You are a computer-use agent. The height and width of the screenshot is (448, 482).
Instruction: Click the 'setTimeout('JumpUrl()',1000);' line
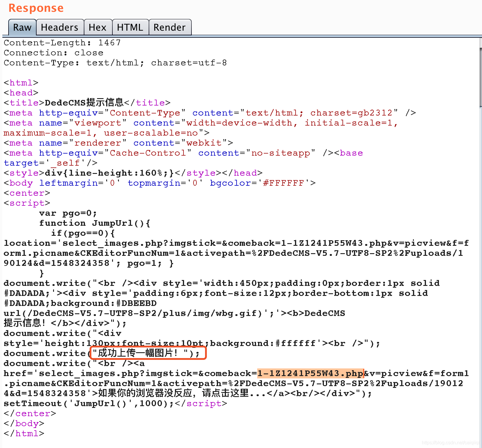point(89,403)
